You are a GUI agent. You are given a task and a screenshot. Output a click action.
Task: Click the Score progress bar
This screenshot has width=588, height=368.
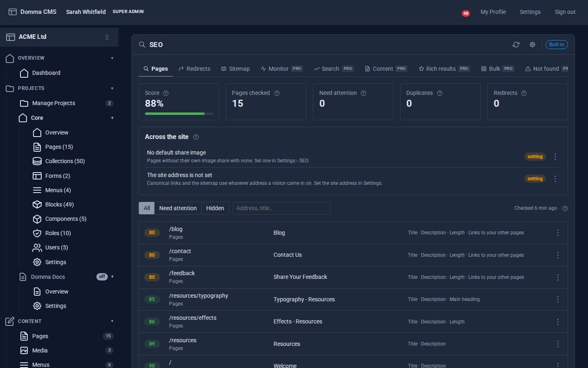[179, 114]
